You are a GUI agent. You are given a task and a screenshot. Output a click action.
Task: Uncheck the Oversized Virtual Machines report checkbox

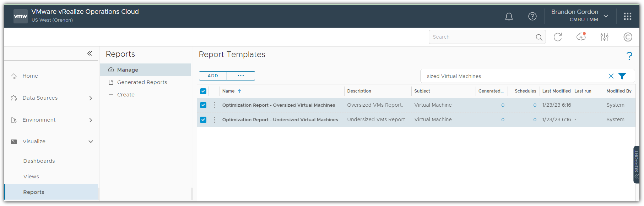[203, 105]
